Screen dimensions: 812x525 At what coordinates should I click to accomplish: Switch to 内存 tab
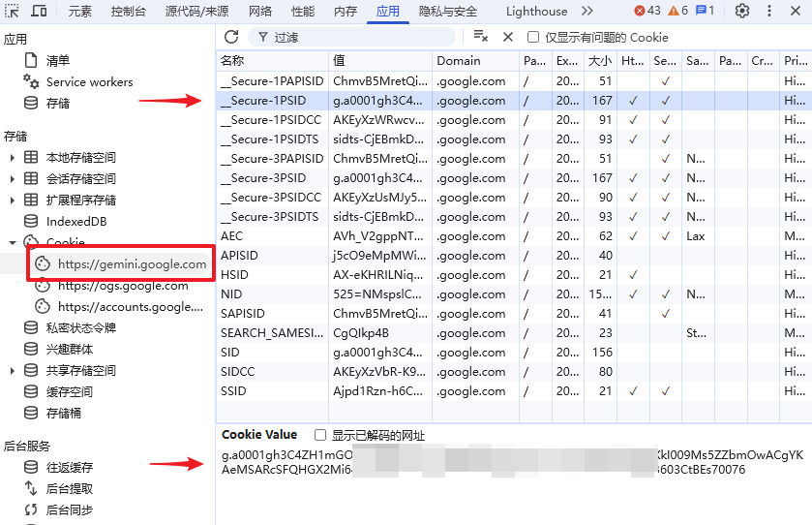point(346,11)
